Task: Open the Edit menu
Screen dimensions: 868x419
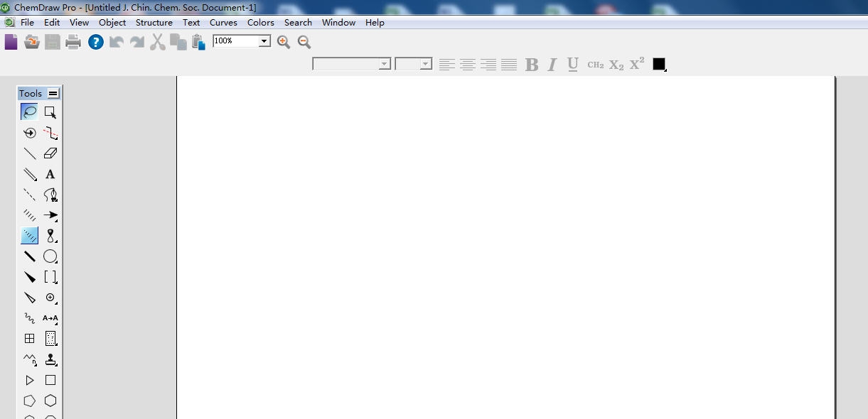Action: point(52,22)
